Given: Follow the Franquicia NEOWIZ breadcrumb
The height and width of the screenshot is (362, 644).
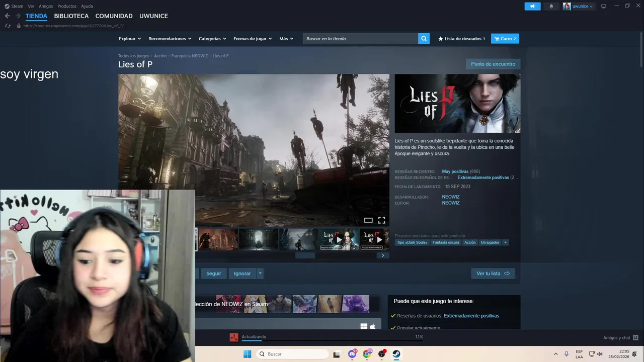Looking at the screenshot, I should (x=190, y=56).
